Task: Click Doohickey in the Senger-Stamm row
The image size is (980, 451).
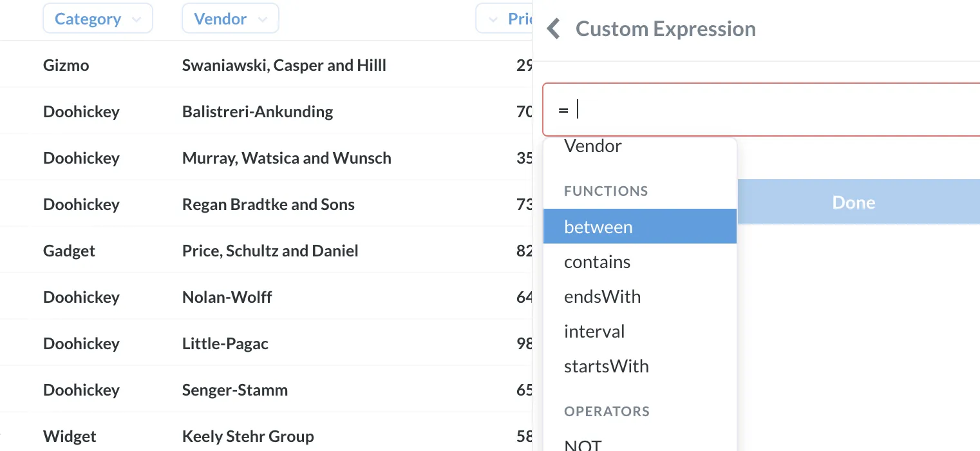Action: (x=81, y=390)
